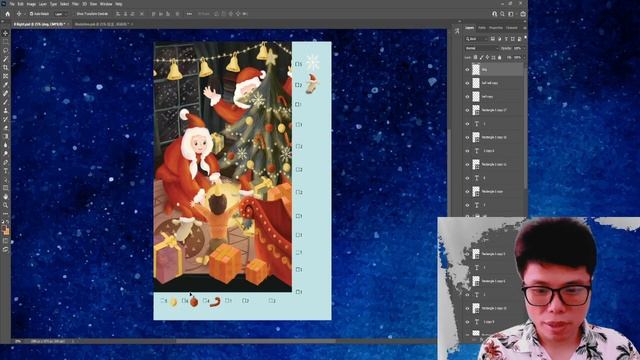Viewport: 640px width, 360px height.
Task: Select the Horizontal Type tool
Action: pos(5,171)
